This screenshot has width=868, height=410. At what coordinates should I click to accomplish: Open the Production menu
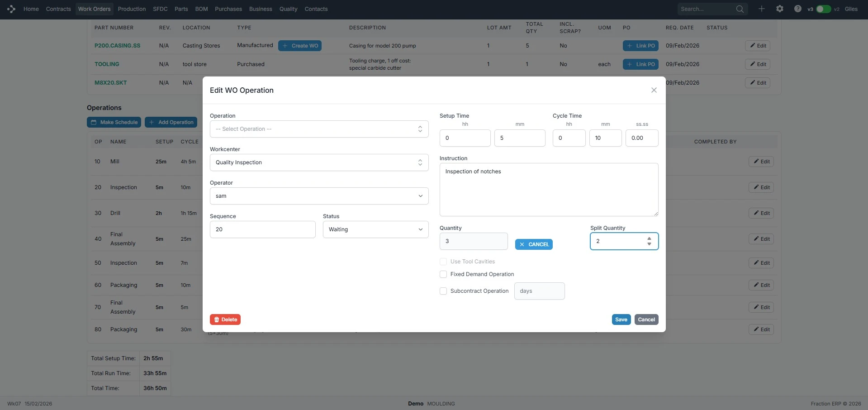132,9
